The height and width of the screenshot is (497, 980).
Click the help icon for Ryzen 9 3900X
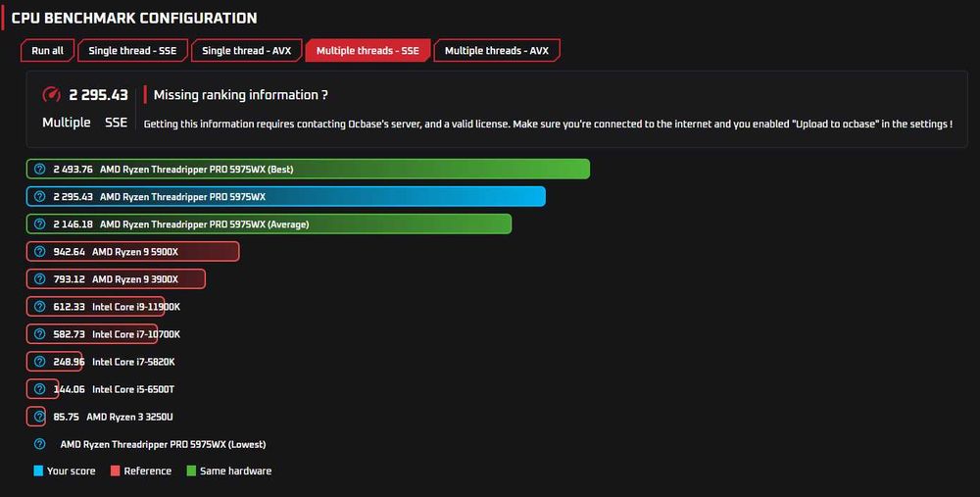pyautogui.click(x=39, y=278)
